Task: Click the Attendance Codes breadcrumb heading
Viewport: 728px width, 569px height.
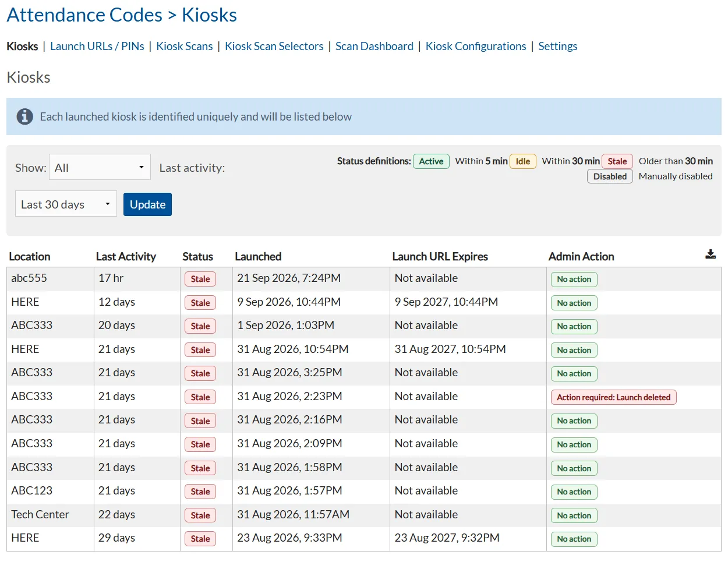Action: (84, 15)
